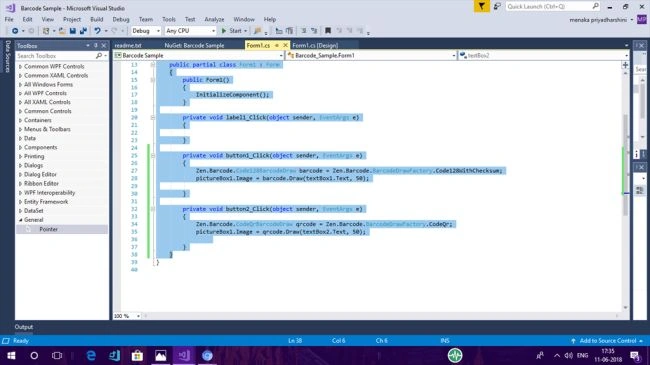
Task: Expand the Containers toolbox group
Action: [x=20, y=120]
